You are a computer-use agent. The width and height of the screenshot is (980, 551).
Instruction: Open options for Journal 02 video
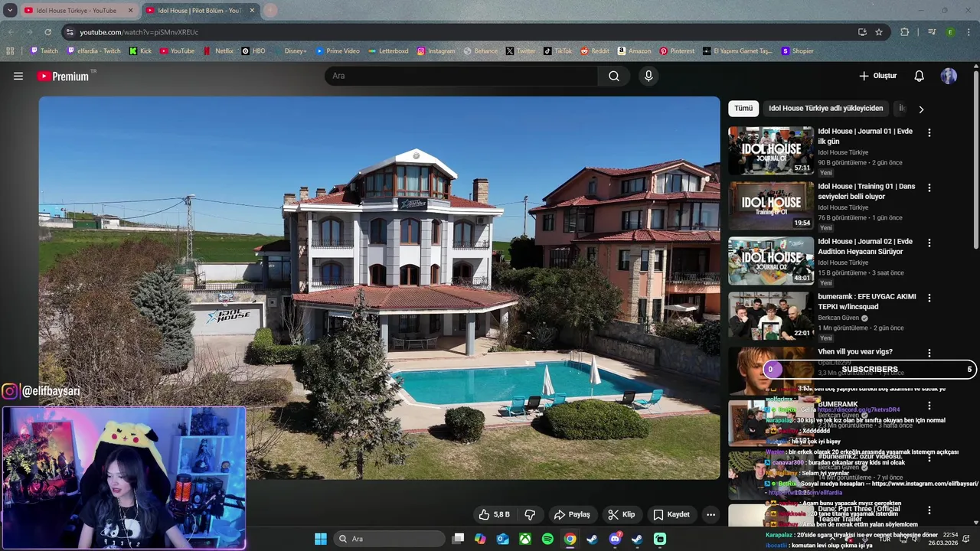[929, 243]
